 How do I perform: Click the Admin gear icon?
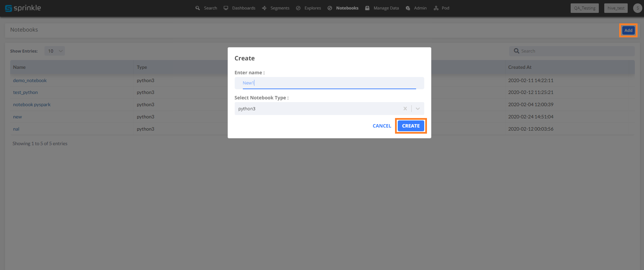click(408, 8)
